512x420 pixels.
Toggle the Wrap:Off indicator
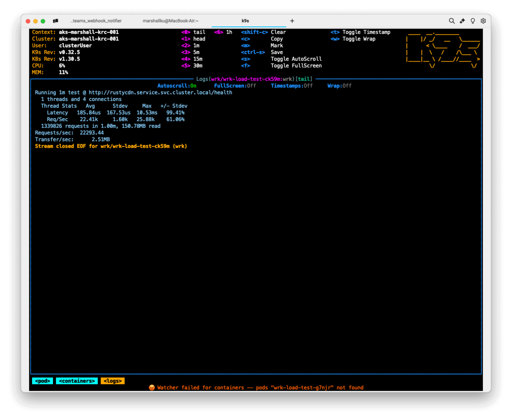click(x=339, y=86)
